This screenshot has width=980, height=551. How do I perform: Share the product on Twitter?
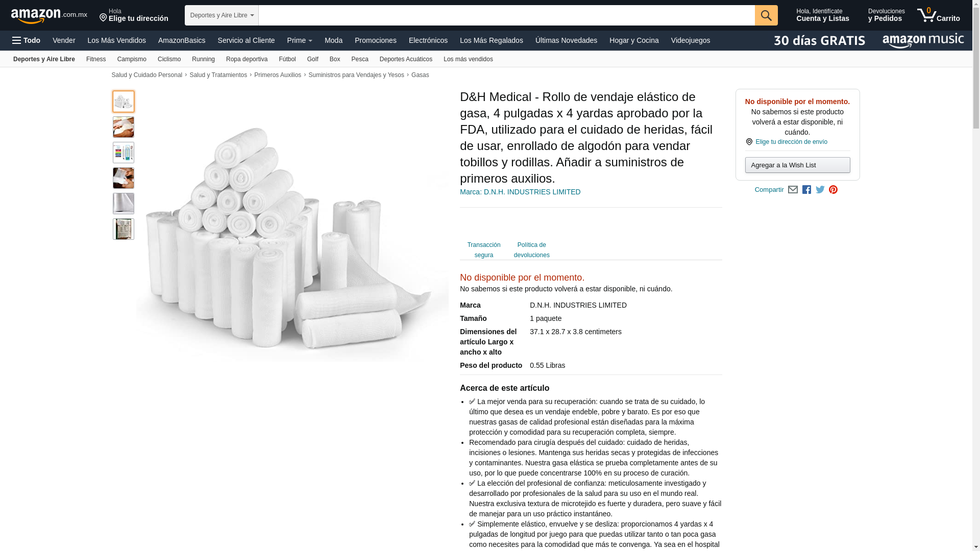(x=820, y=190)
